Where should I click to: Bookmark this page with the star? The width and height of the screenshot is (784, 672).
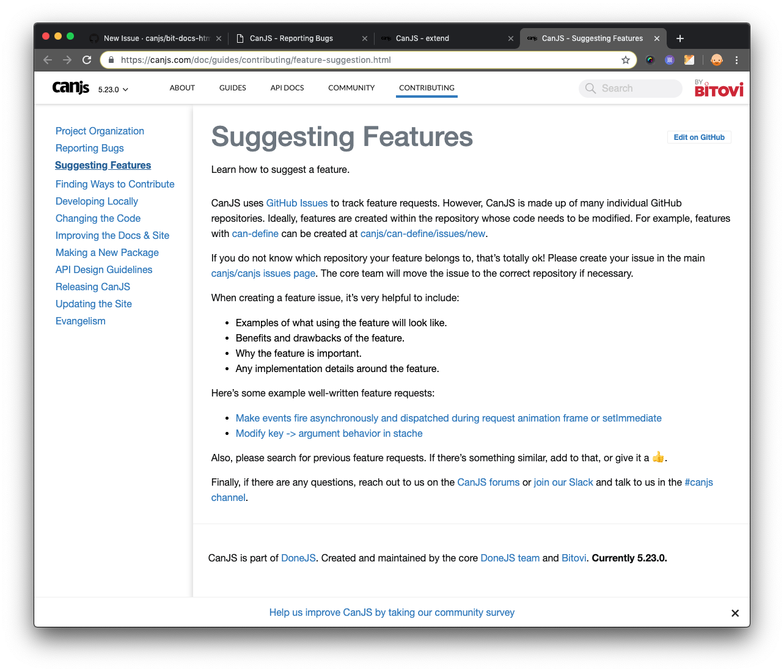point(626,60)
